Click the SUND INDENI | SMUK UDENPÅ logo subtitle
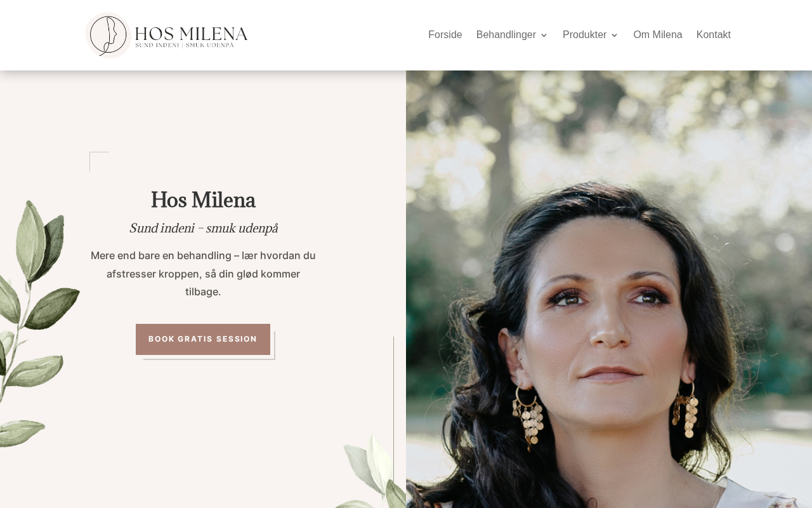 tap(185, 46)
